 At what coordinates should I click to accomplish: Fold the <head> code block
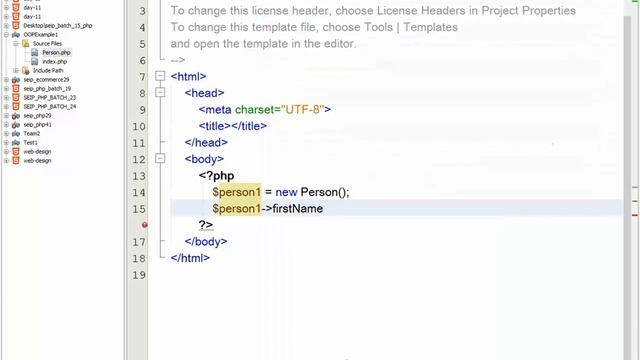[160, 93]
